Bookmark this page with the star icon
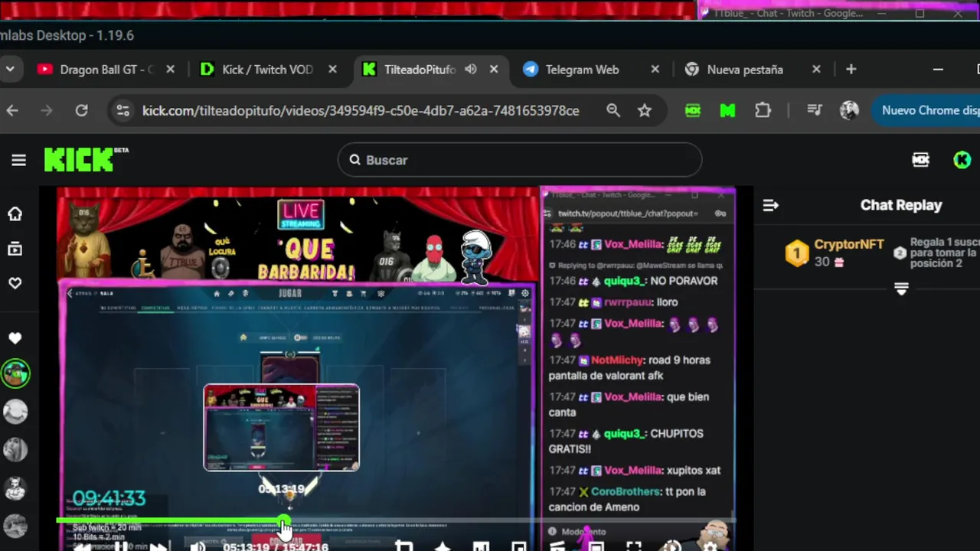980x551 pixels. [x=645, y=111]
